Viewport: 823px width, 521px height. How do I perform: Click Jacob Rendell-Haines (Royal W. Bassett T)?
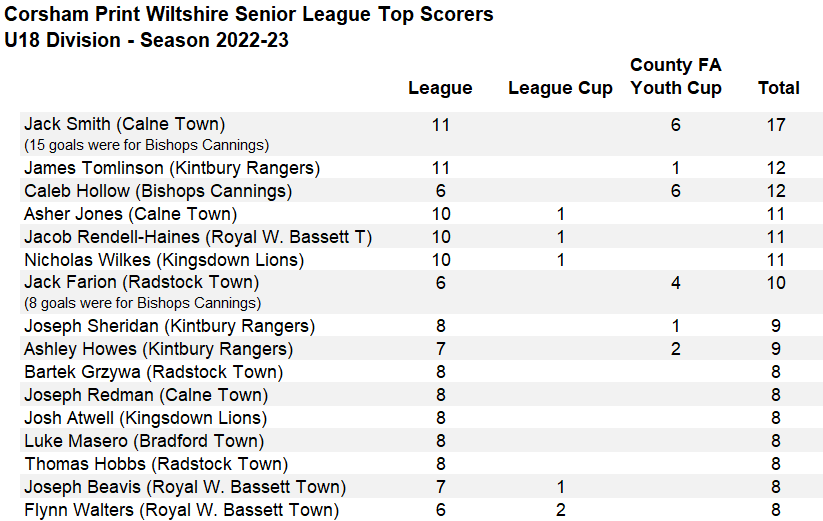(x=198, y=237)
